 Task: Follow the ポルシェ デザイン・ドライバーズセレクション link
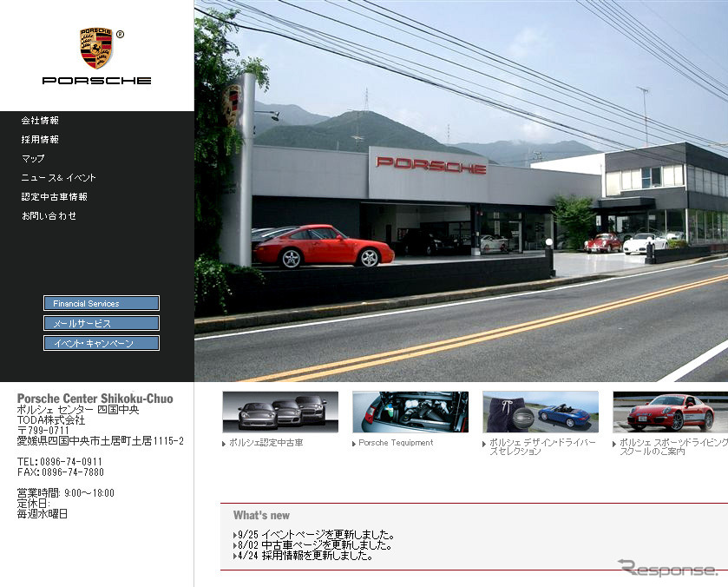pos(542,446)
